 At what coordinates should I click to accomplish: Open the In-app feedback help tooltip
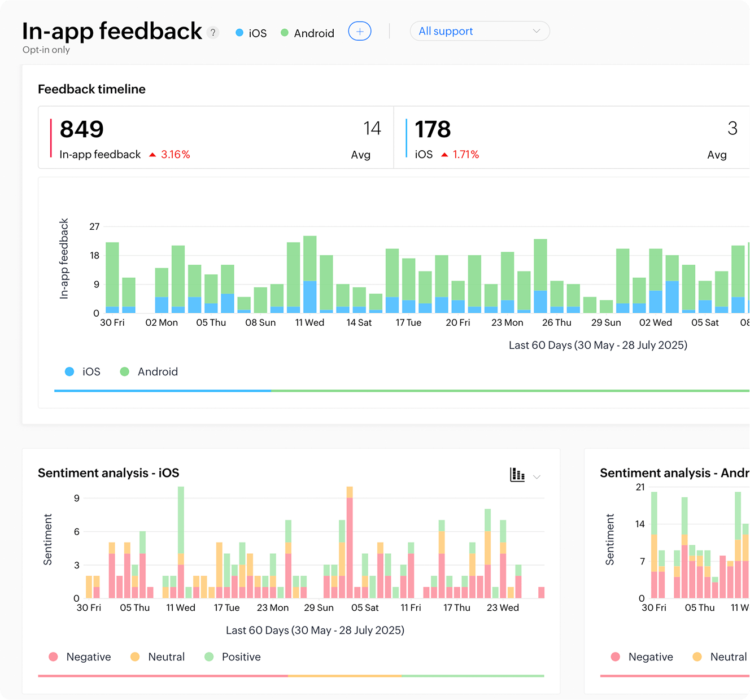(x=213, y=33)
